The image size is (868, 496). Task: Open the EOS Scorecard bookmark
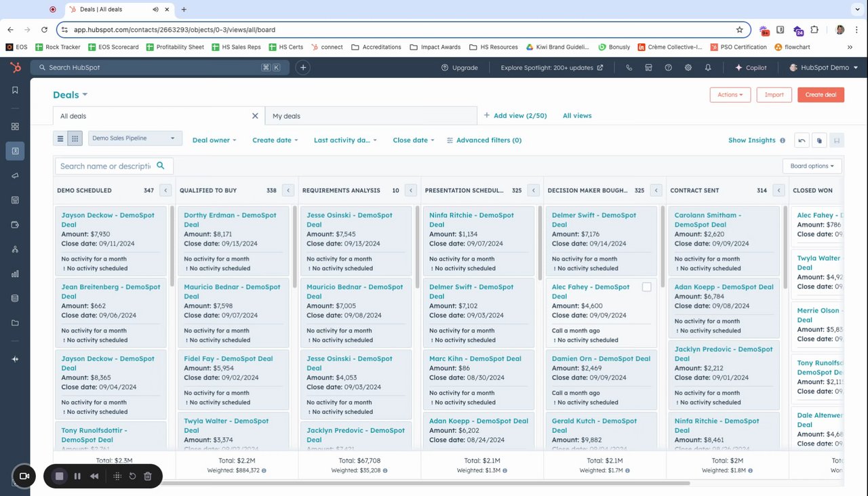pos(113,47)
